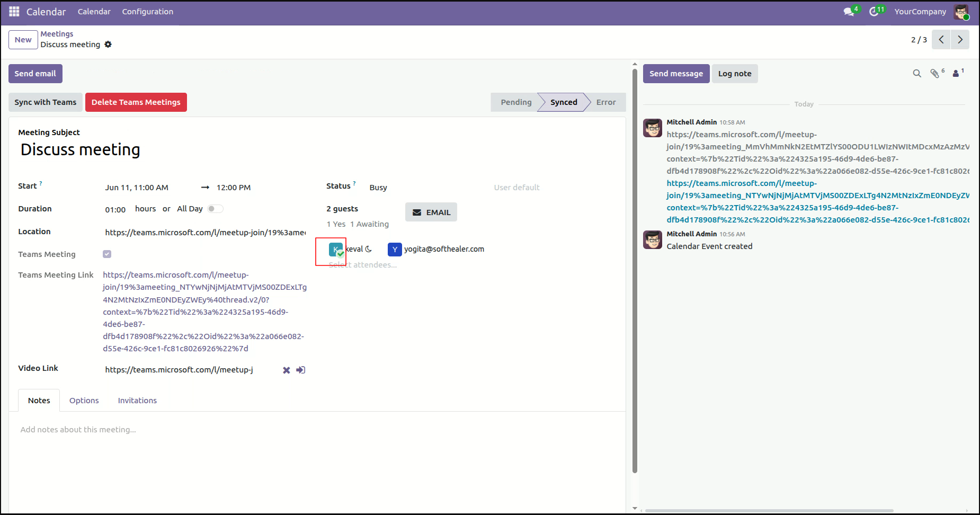
Task: Open the Teams Meeting Link URL
Action: (x=205, y=312)
